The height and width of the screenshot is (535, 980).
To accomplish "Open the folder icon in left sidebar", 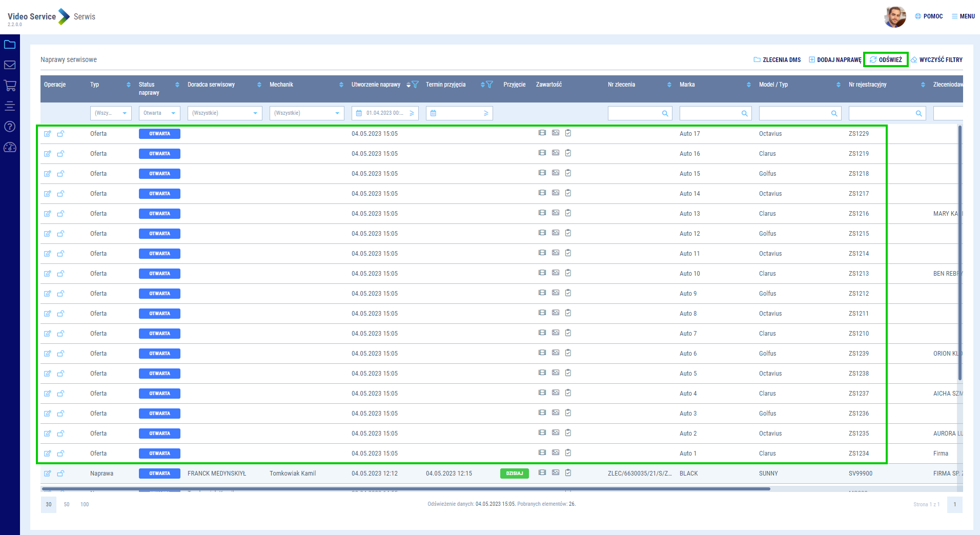I will coord(10,45).
